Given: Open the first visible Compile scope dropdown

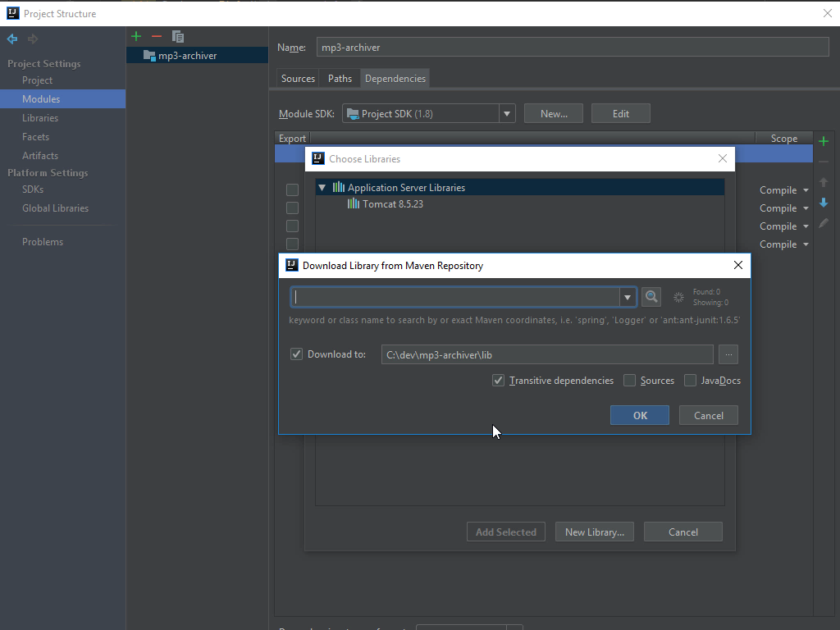Looking at the screenshot, I should click(783, 190).
